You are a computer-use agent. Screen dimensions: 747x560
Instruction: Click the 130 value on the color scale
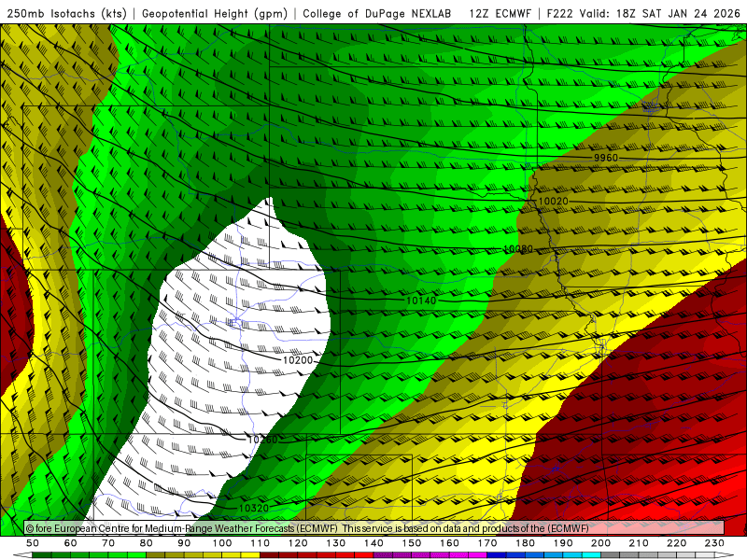(336, 543)
